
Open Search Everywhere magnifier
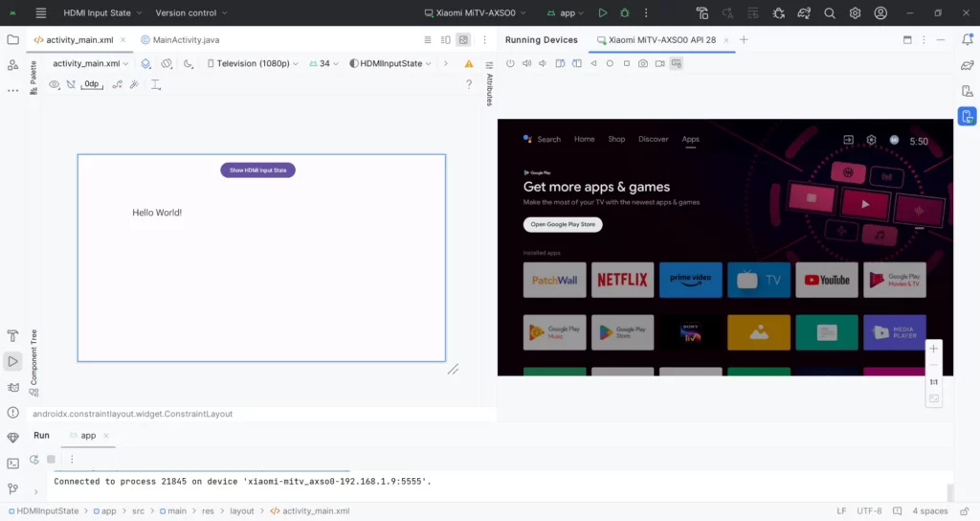click(830, 12)
